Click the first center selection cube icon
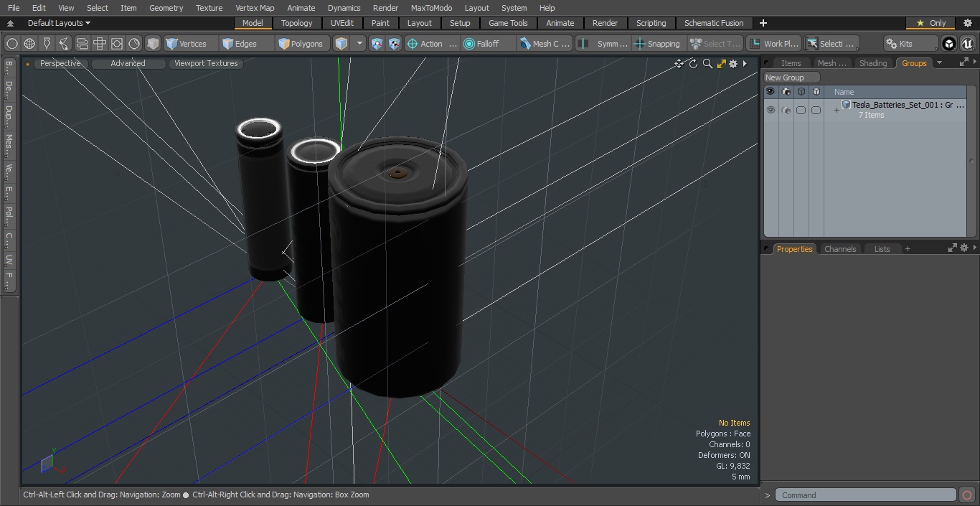 (377, 44)
